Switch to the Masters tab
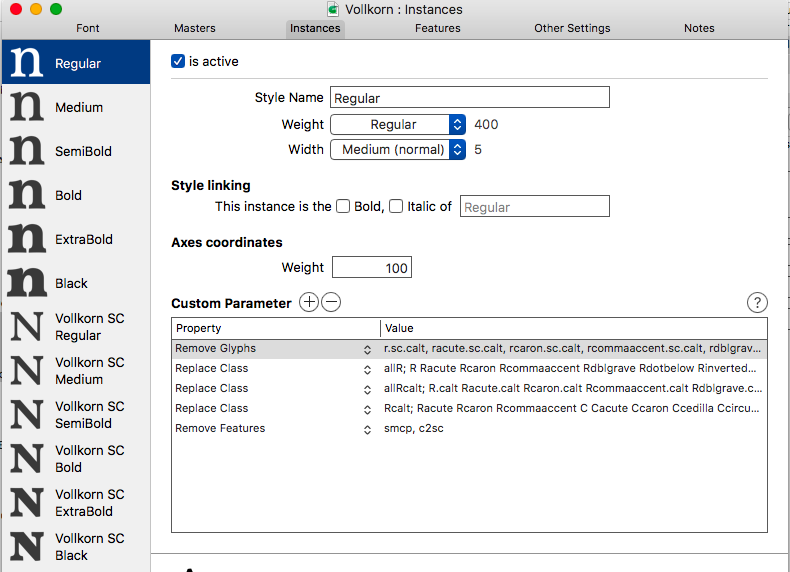The image size is (790, 572). coord(194,28)
